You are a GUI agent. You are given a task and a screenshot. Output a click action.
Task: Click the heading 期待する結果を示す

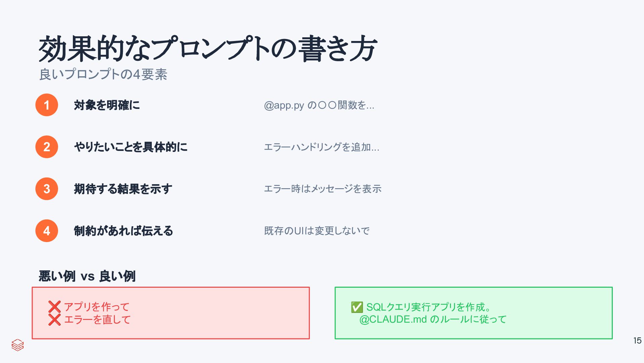point(123,189)
